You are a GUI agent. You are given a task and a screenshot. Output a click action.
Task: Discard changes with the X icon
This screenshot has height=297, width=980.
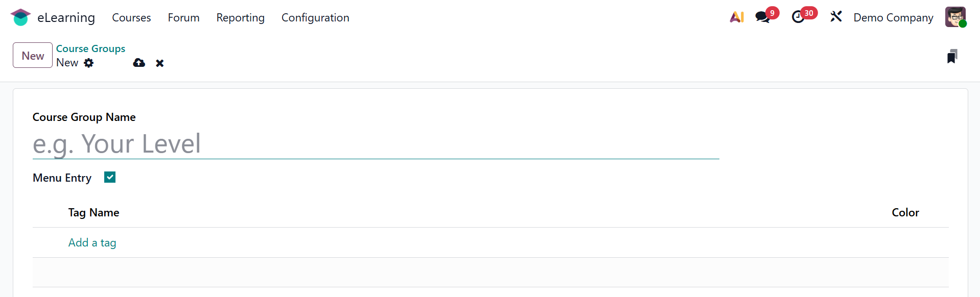[x=160, y=63]
